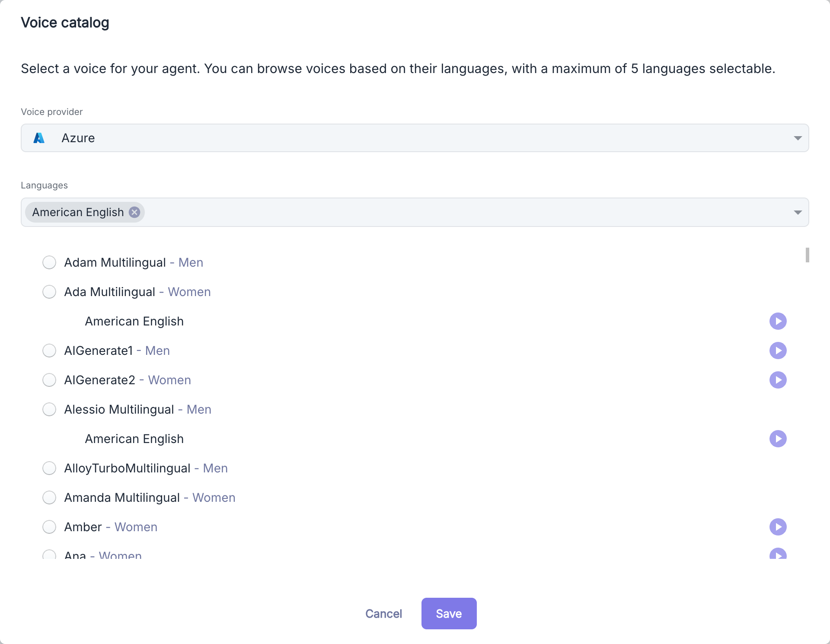
Task: Select Adam Multilingual radio button
Action: click(49, 262)
